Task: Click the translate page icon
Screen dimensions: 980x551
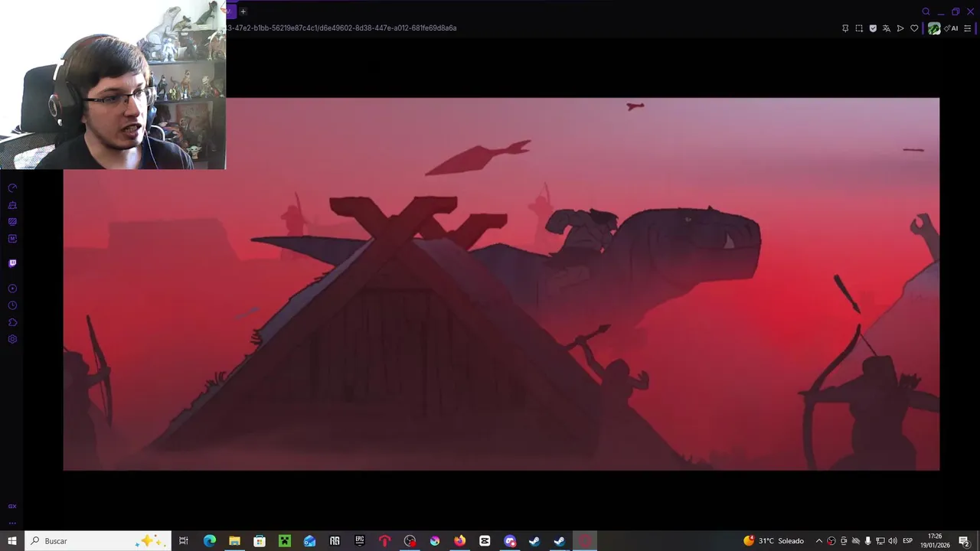Action: click(x=887, y=28)
